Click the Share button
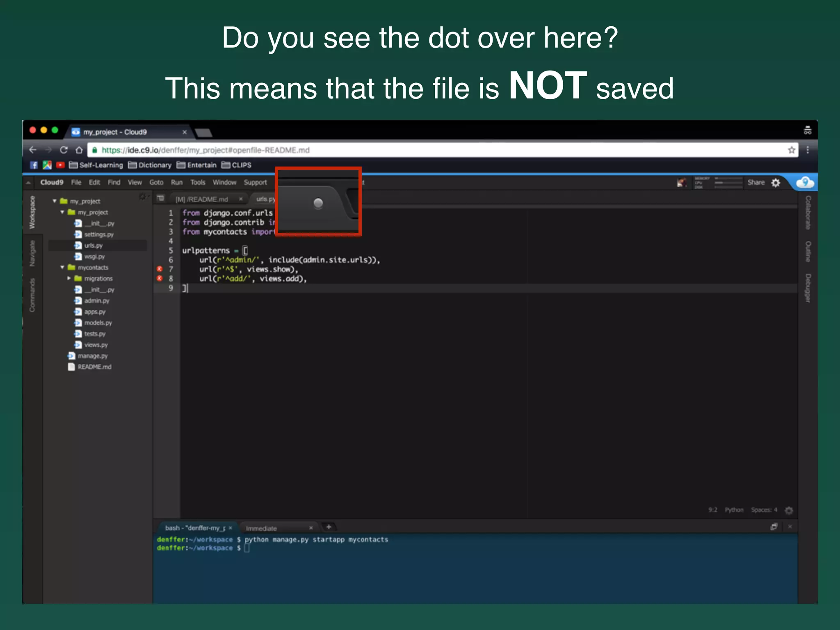This screenshot has width=840, height=630. click(x=756, y=183)
